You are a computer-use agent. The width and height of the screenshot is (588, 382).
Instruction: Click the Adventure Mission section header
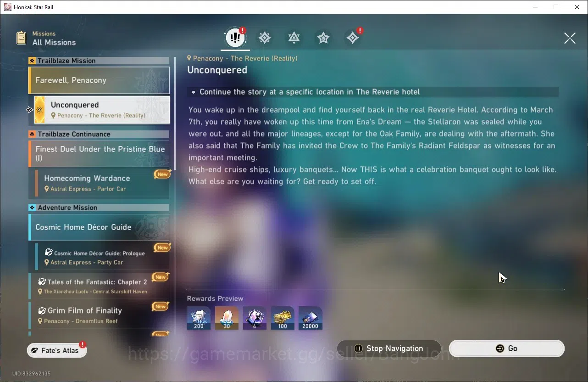coord(99,208)
